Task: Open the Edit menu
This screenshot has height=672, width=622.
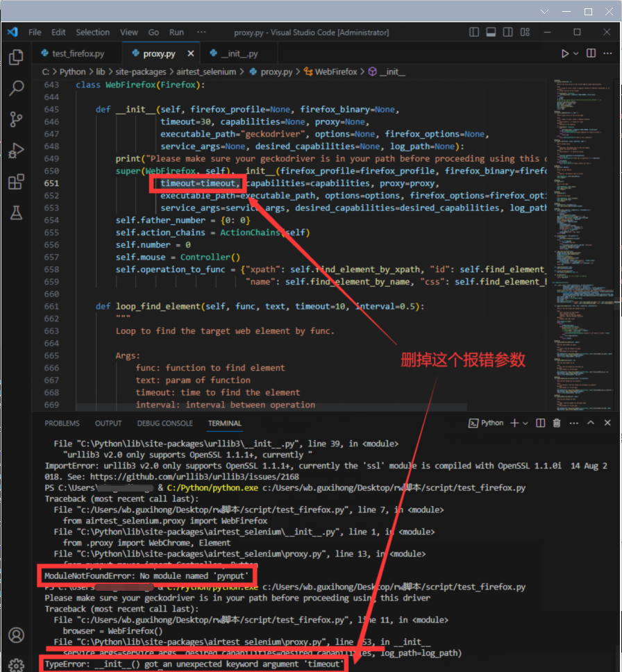Action: (58, 32)
